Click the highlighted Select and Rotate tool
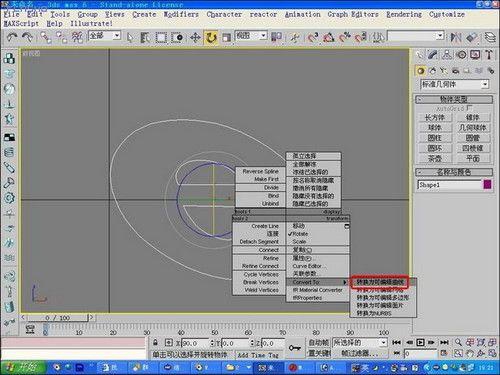The width and height of the screenshot is (500, 375). [x=211, y=37]
